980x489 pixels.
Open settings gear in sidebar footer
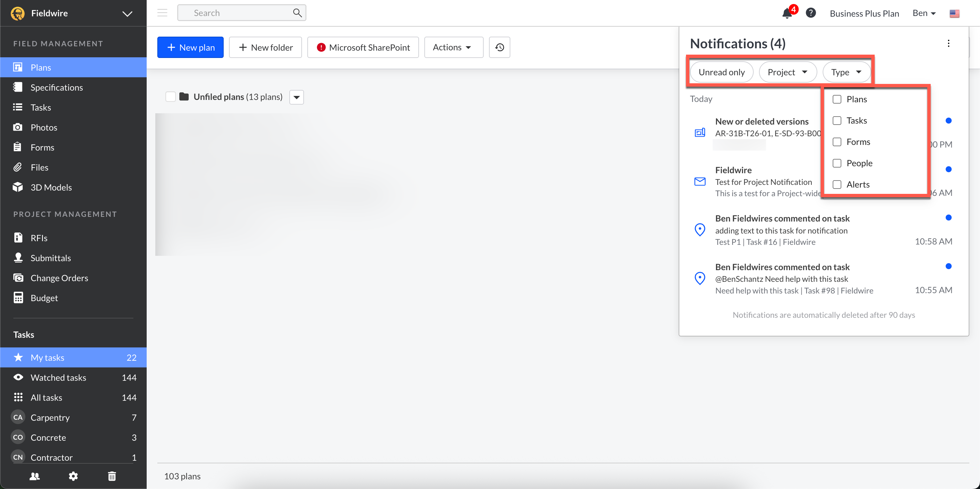point(73,476)
